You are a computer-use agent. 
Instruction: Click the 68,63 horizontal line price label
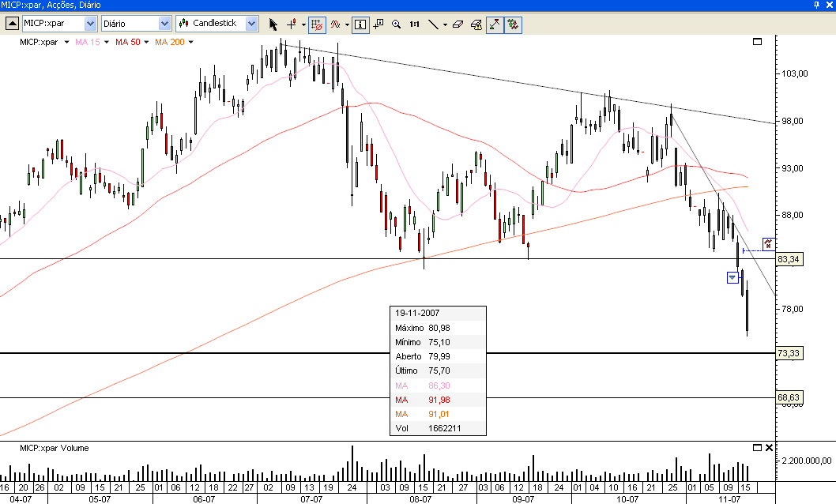click(789, 397)
